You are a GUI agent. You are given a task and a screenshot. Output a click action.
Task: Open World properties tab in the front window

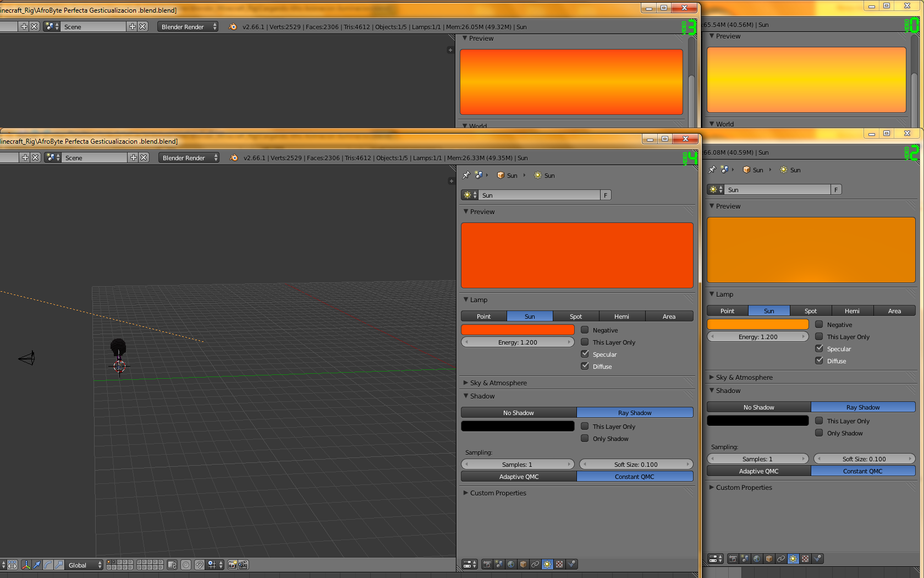(511, 564)
